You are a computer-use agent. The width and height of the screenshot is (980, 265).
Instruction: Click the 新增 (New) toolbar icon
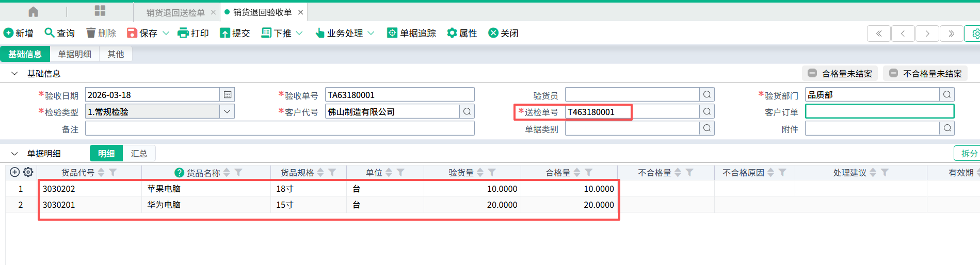click(9, 33)
